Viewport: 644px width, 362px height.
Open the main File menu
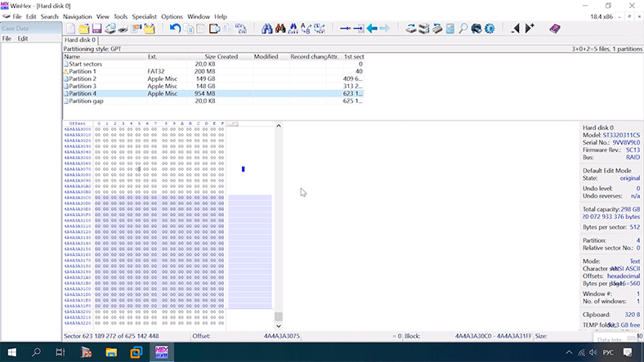(x=17, y=17)
